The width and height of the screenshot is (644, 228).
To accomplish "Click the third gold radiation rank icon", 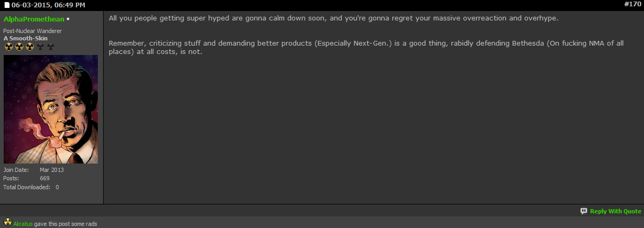I will [29, 47].
